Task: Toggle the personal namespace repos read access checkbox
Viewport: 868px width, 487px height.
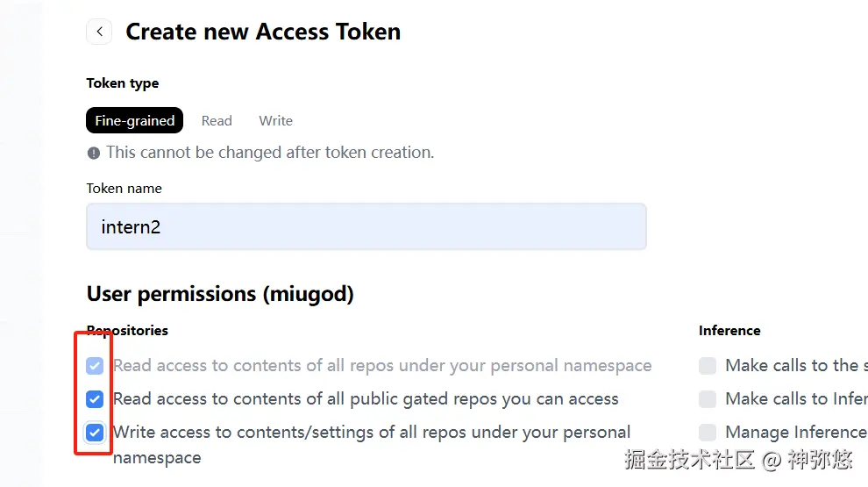Action: 95,366
